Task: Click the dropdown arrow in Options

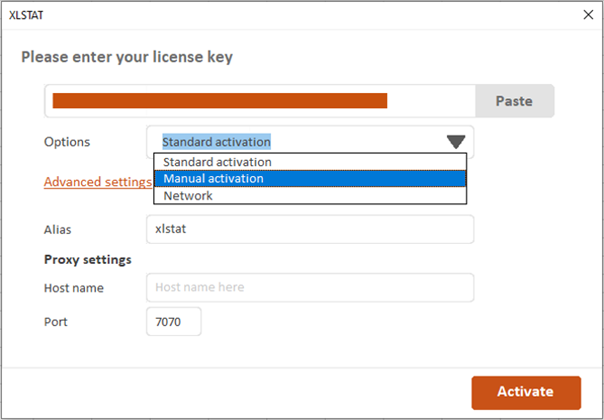Action: pyautogui.click(x=456, y=142)
